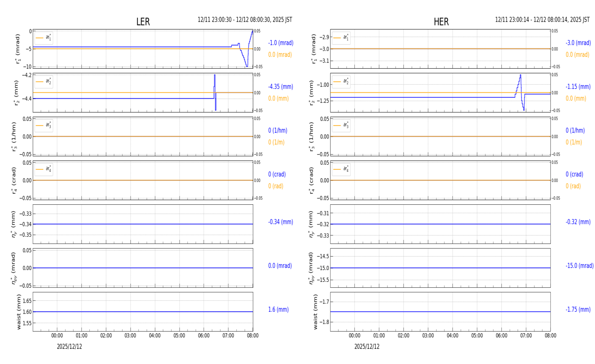Screen dimensions: 595x364
Task: Click the ηy* (mm) axis label in HER
Action: click(x=311, y=224)
